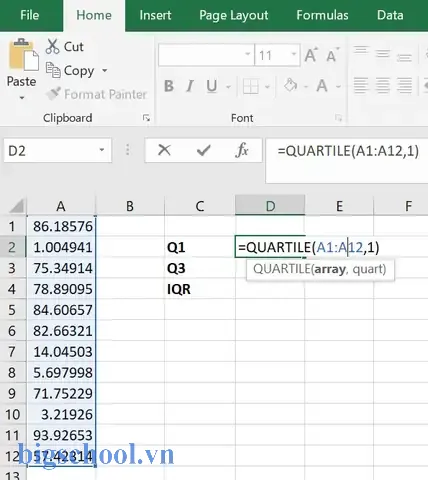Viewport: 428px width, 480px height.
Task: Click cell containing 93.92653
Action: coord(61,435)
